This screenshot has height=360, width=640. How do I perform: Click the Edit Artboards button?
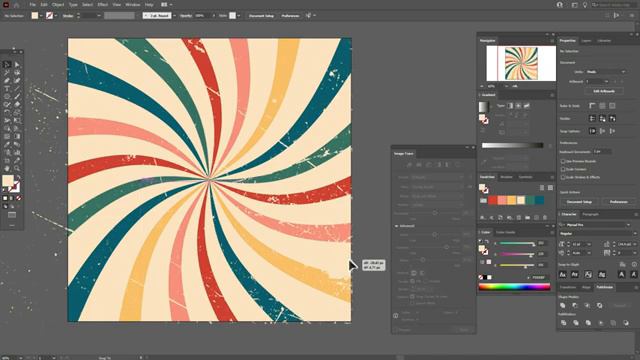coord(604,91)
